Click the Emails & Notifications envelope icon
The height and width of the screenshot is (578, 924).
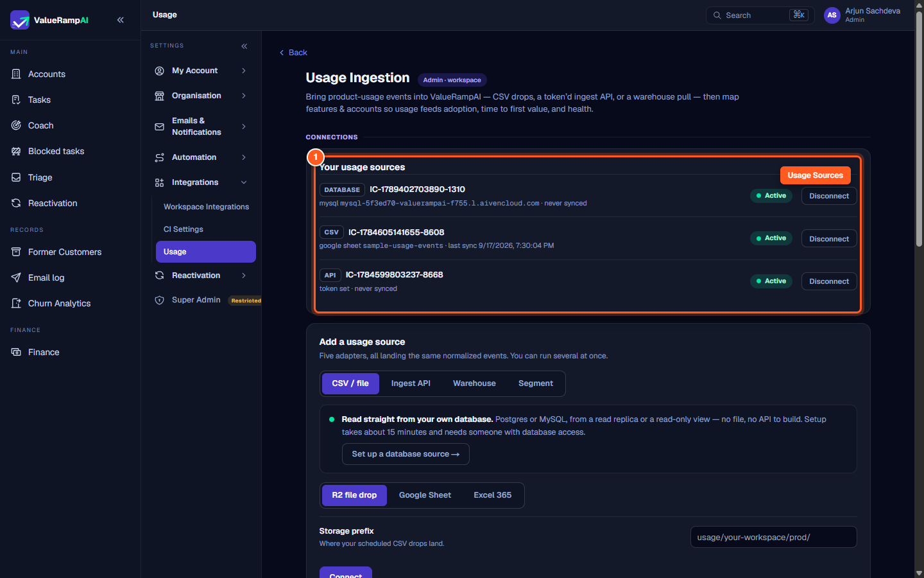(x=159, y=127)
